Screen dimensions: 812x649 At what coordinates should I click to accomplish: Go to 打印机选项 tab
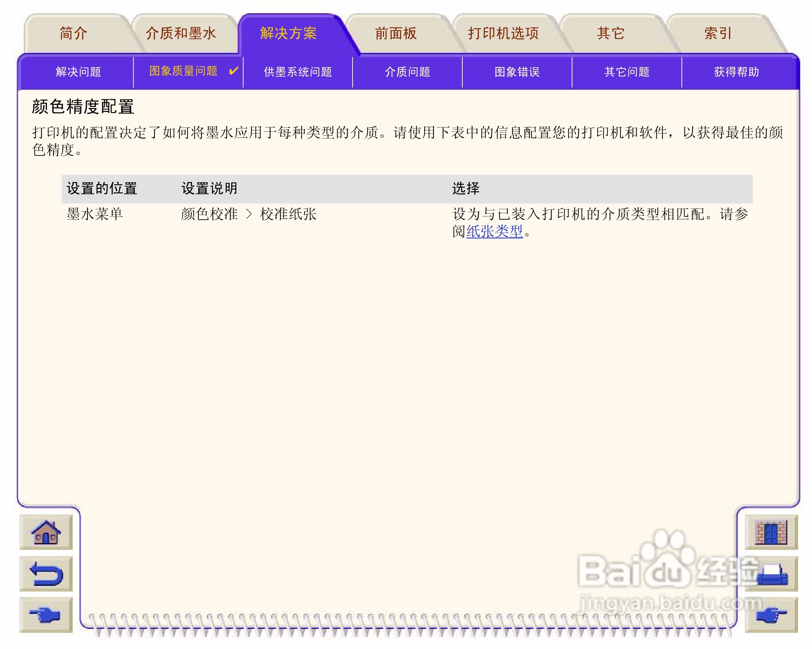point(503,33)
